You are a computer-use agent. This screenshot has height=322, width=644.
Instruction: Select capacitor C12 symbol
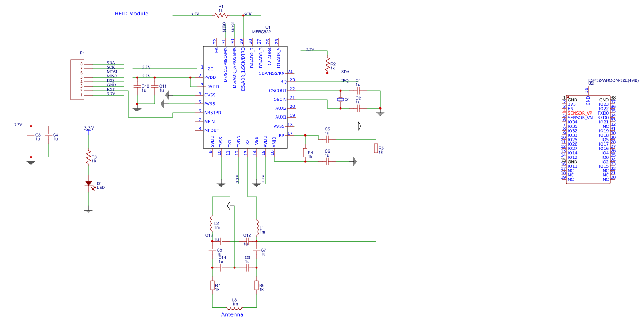(248, 241)
